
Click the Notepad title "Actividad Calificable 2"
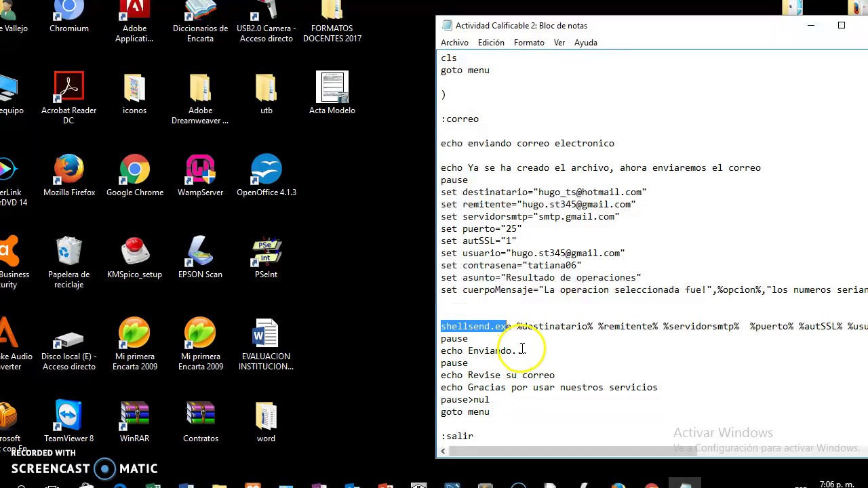point(521,25)
